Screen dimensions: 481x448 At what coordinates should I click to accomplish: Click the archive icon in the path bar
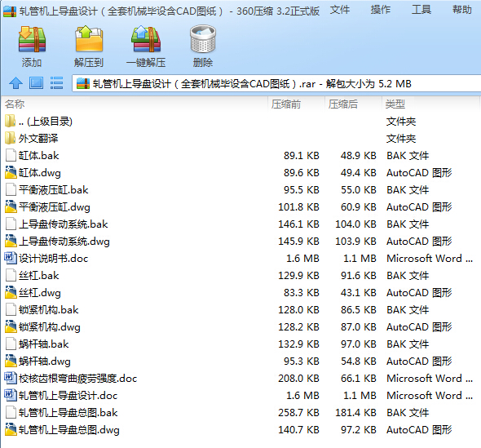click(x=83, y=83)
